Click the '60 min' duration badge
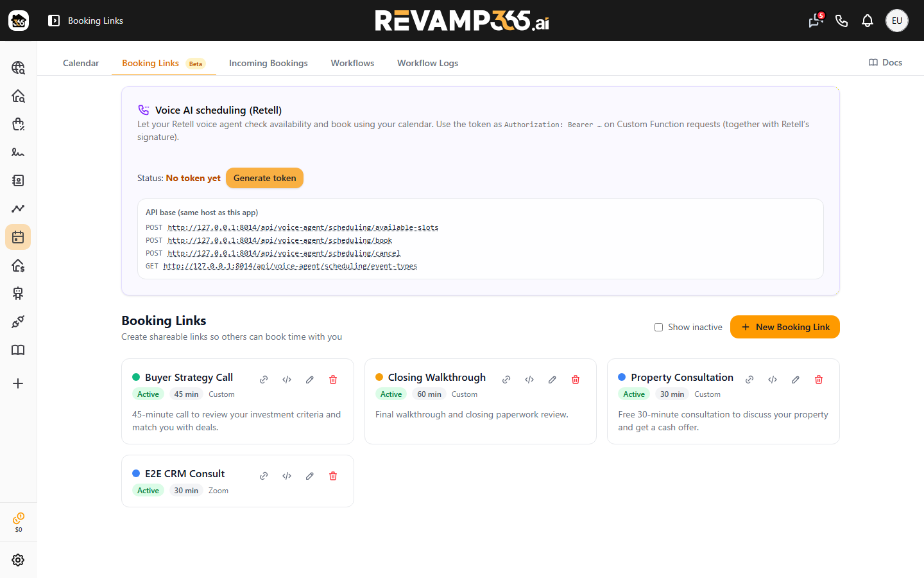The width and height of the screenshot is (924, 578). click(429, 394)
